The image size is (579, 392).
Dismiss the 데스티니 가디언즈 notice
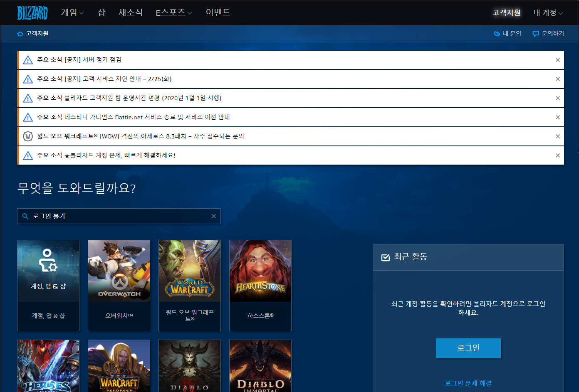click(x=558, y=117)
